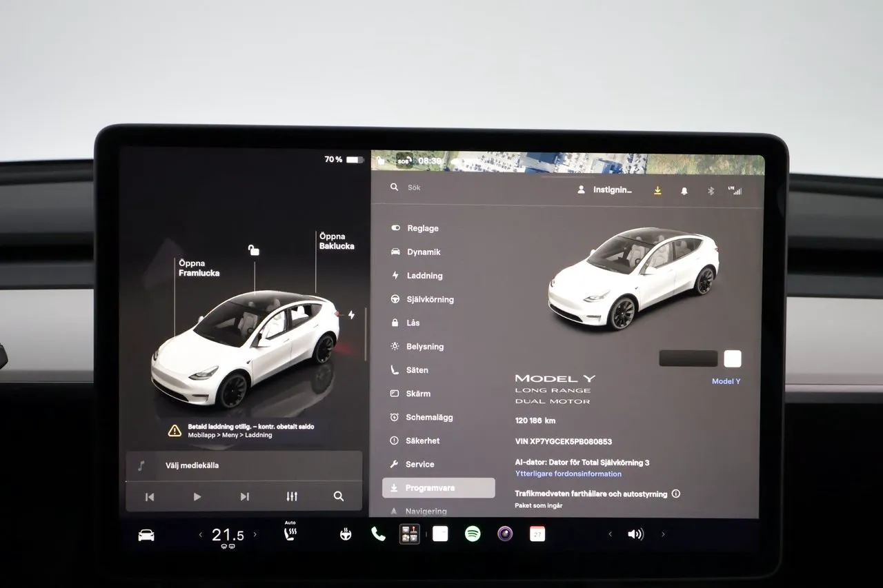The height and width of the screenshot is (588, 883).
Task: Search media with the magnifier icon
Action: point(339,496)
